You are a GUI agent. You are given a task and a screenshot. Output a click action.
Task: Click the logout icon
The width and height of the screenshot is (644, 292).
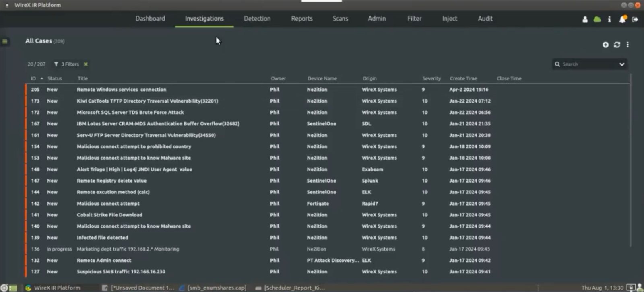click(635, 19)
